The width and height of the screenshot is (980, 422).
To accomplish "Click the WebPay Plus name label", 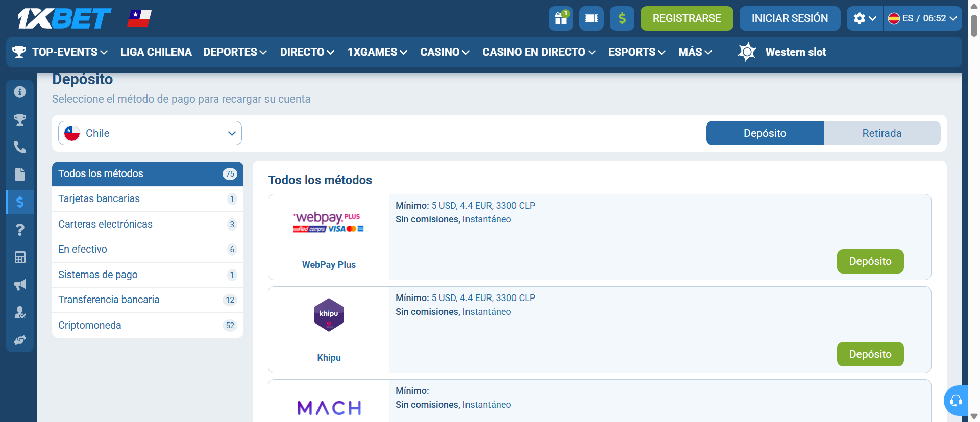I will point(329,265).
